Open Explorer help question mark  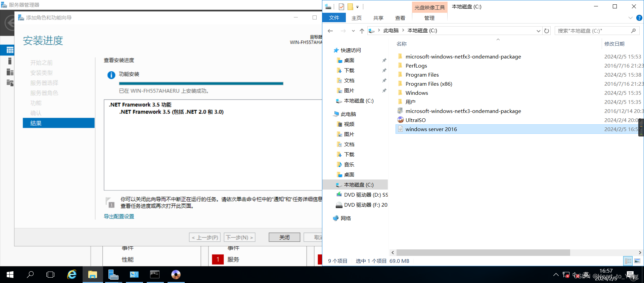639,18
